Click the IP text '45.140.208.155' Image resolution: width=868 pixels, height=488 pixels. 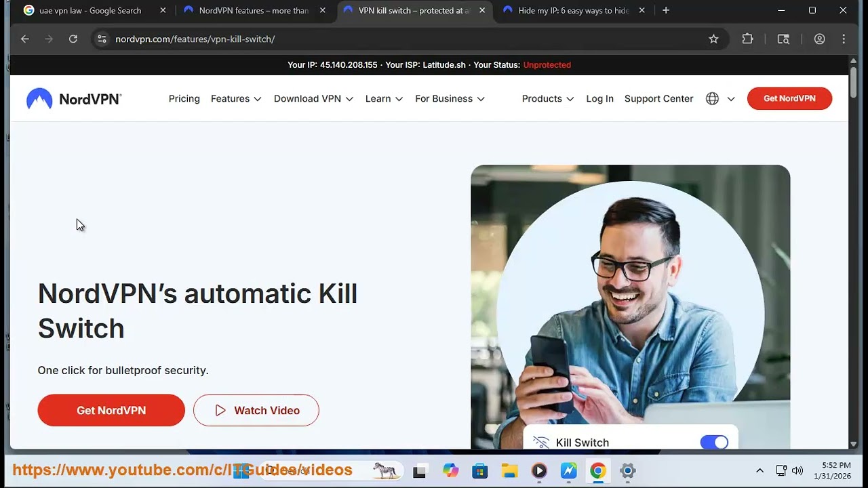[x=349, y=65]
